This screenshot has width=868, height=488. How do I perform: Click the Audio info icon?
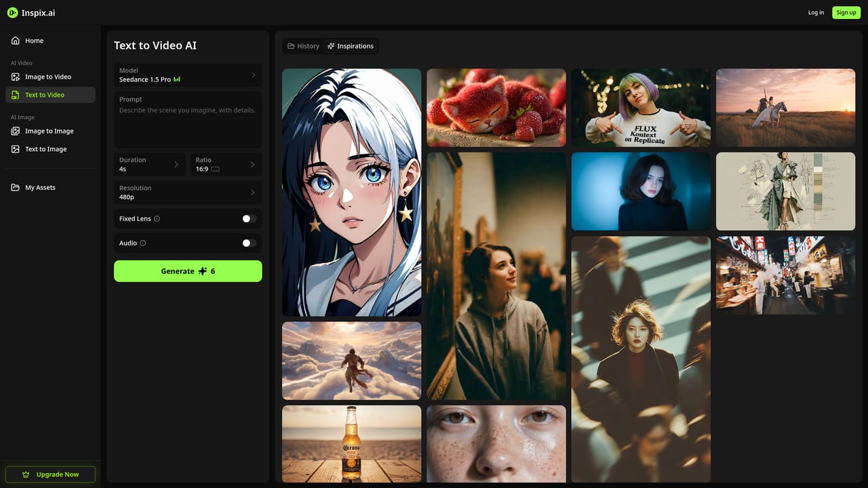point(142,243)
